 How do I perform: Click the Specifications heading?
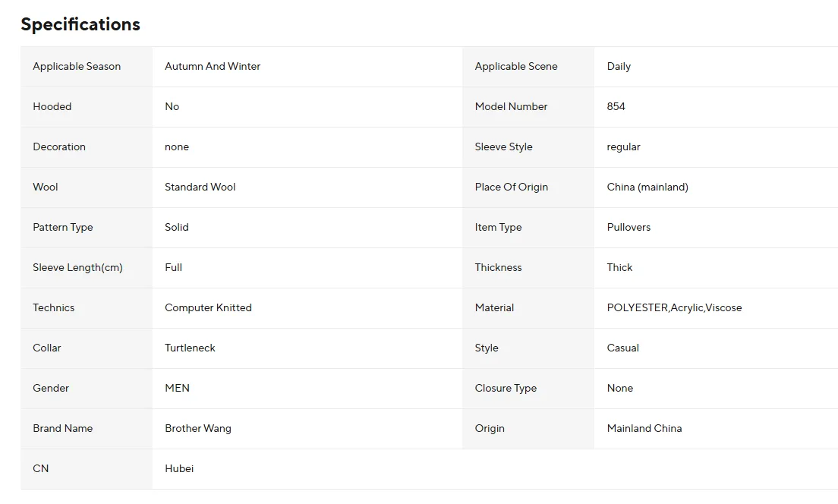(80, 24)
